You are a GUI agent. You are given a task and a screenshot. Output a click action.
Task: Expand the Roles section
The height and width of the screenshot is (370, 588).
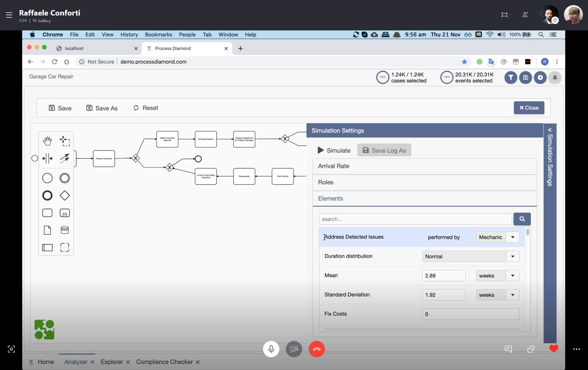coord(425,182)
